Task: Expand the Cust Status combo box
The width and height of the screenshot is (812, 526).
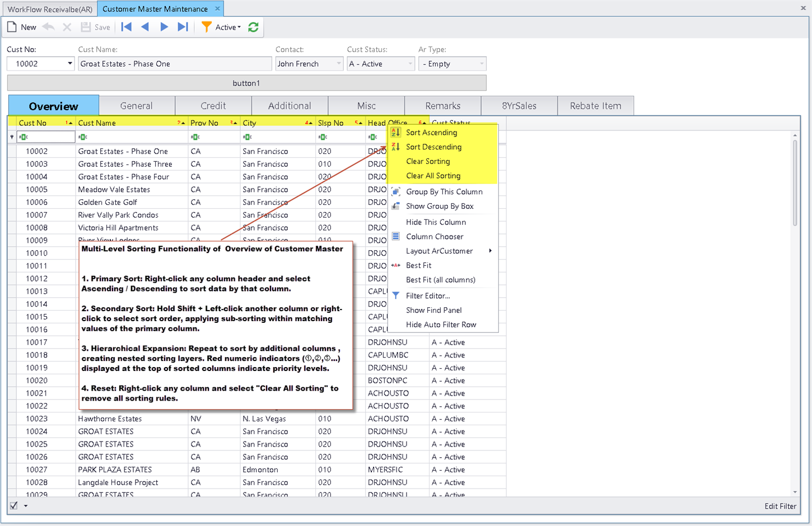Action: tap(410, 64)
